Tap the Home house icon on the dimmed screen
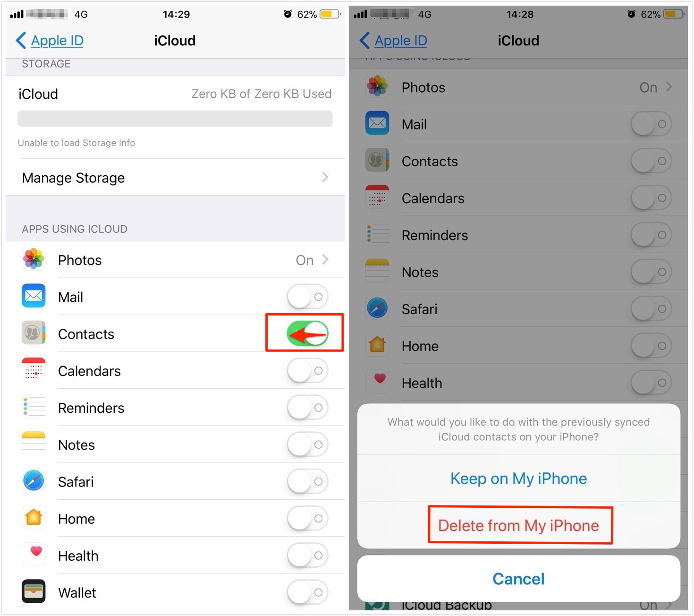Viewport: 694px width, 616px height. (x=377, y=345)
